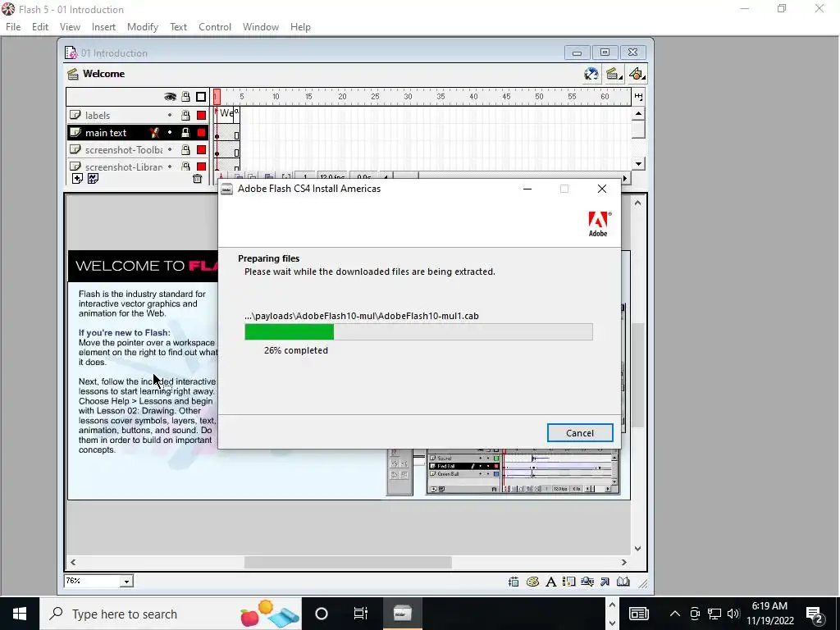
Task: Open Task View on taskbar
Action: click(x=361, y=614)
